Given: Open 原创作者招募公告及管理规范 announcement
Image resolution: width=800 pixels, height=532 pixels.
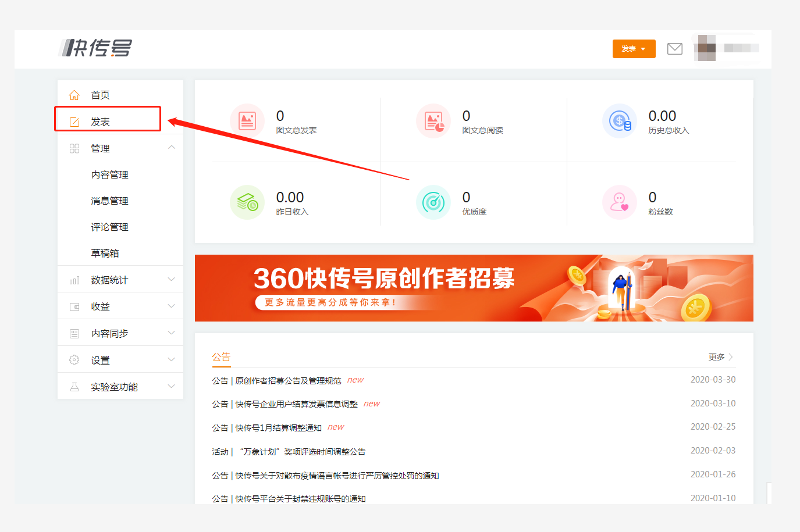Looking at the screenshot, I should 288,381.
